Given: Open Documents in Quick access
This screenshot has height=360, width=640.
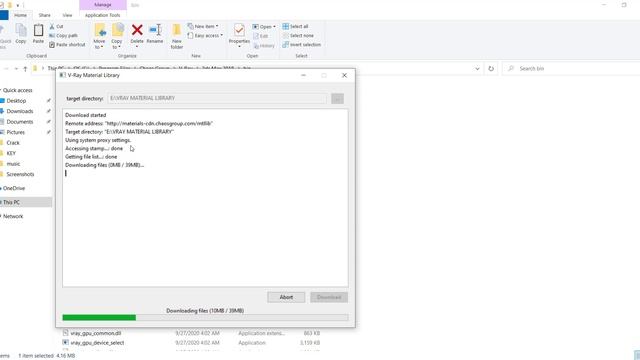Looking at the screenshot, I should click(20, 122).
